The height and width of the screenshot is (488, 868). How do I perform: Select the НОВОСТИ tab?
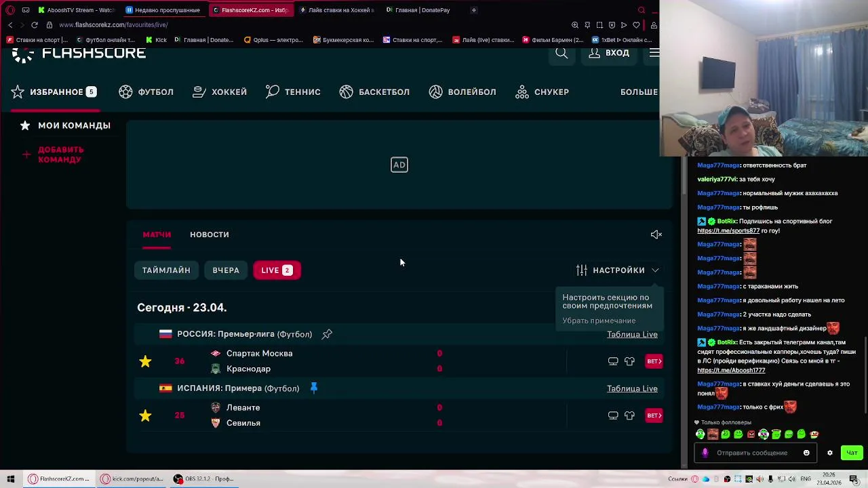coord(210,235)
